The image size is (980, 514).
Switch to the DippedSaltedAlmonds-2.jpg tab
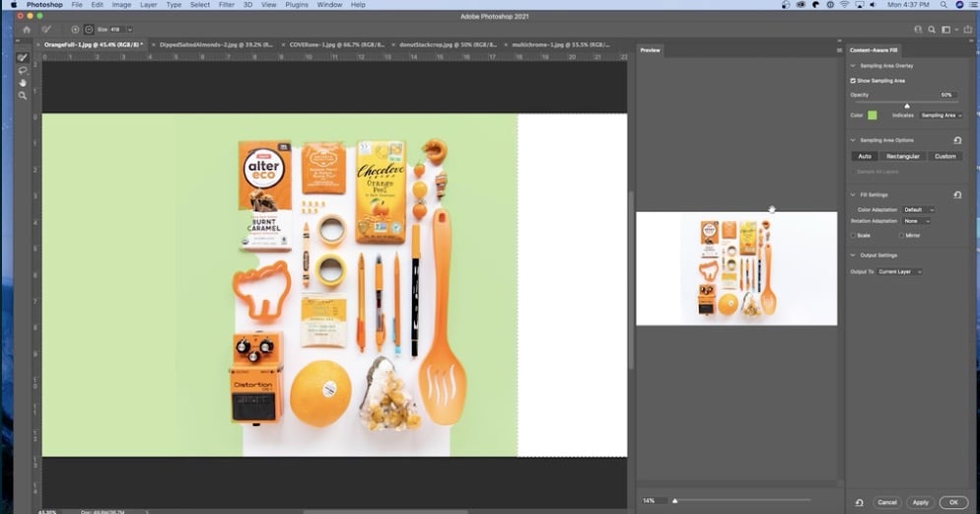click(213, 44)
